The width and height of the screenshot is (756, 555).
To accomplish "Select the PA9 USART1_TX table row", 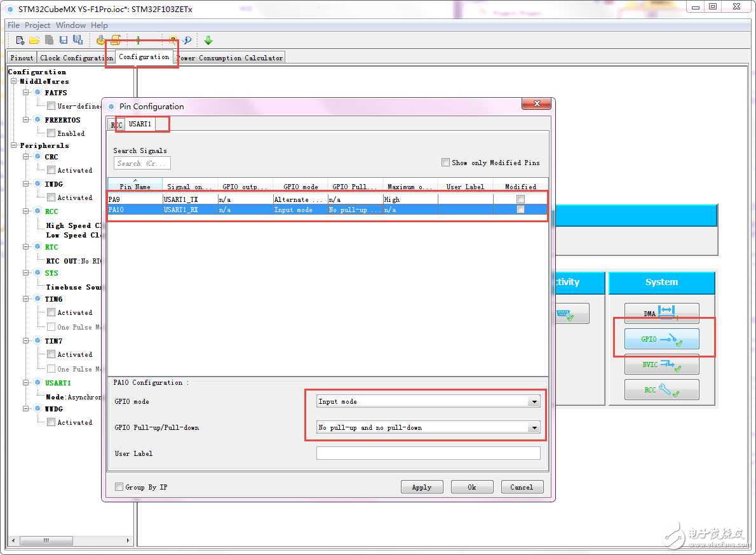I will [x=327, y=199].
